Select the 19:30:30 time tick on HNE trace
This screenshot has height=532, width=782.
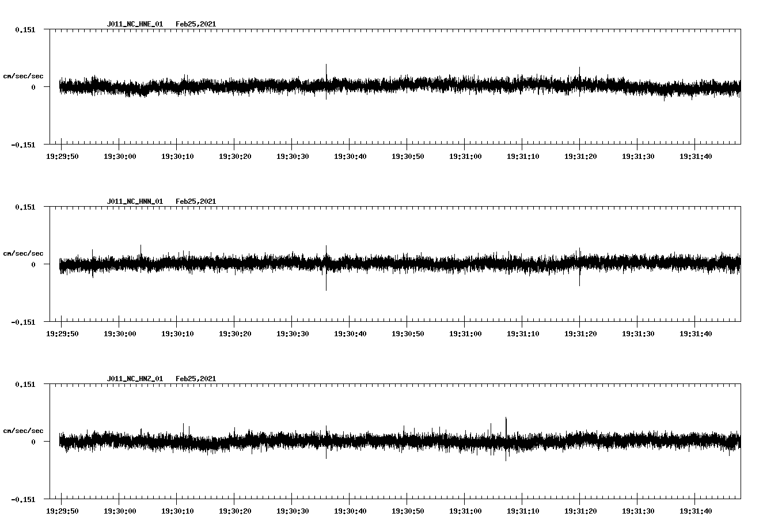click(x=294, y=155)
